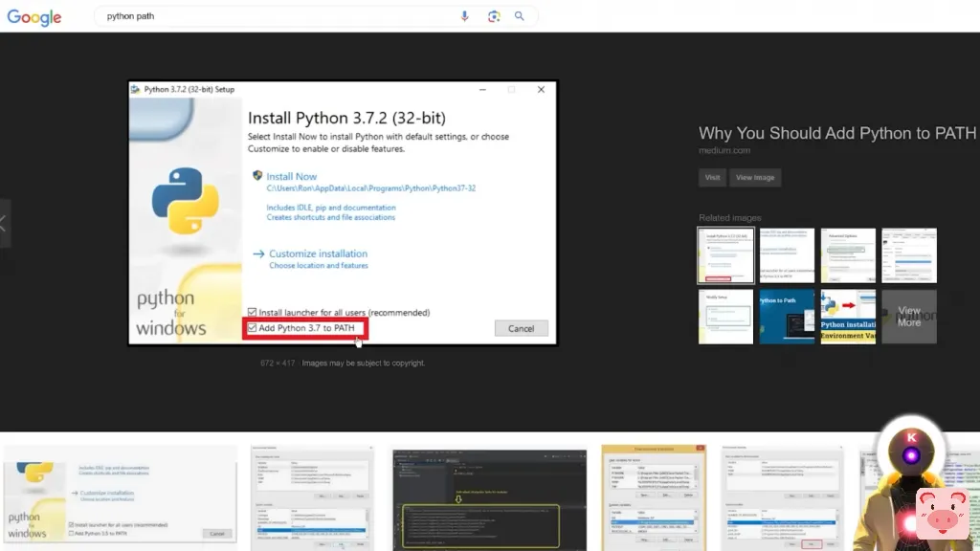Start voice search with the microphone icon
Image resolution: width=980 pixels, height=551 pixels.
click(465, 16)
